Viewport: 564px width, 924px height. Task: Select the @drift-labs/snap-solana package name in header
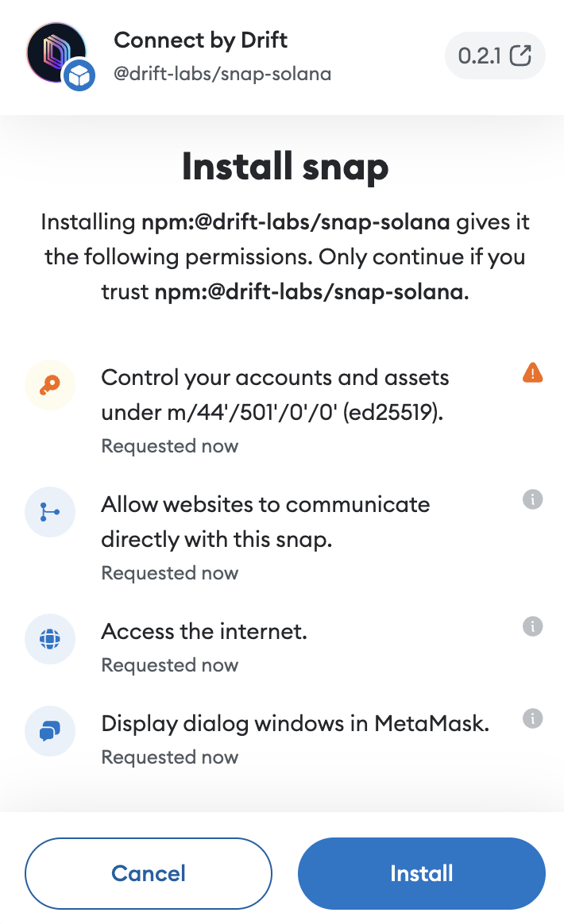coord(222,75)
